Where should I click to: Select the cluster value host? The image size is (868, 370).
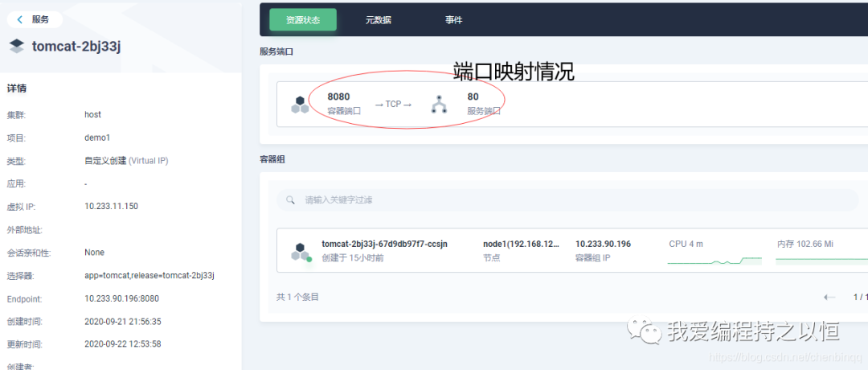tap(93, 115)
